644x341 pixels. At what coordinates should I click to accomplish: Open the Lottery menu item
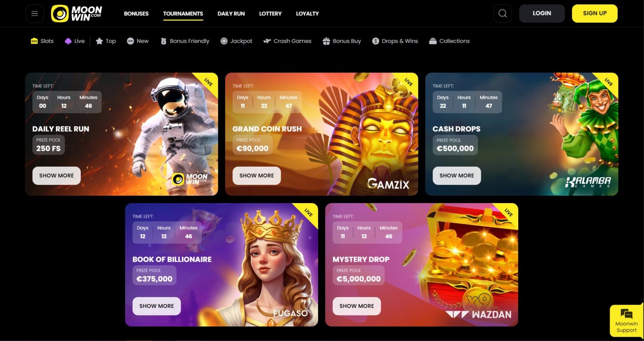(x=270, y=13)
